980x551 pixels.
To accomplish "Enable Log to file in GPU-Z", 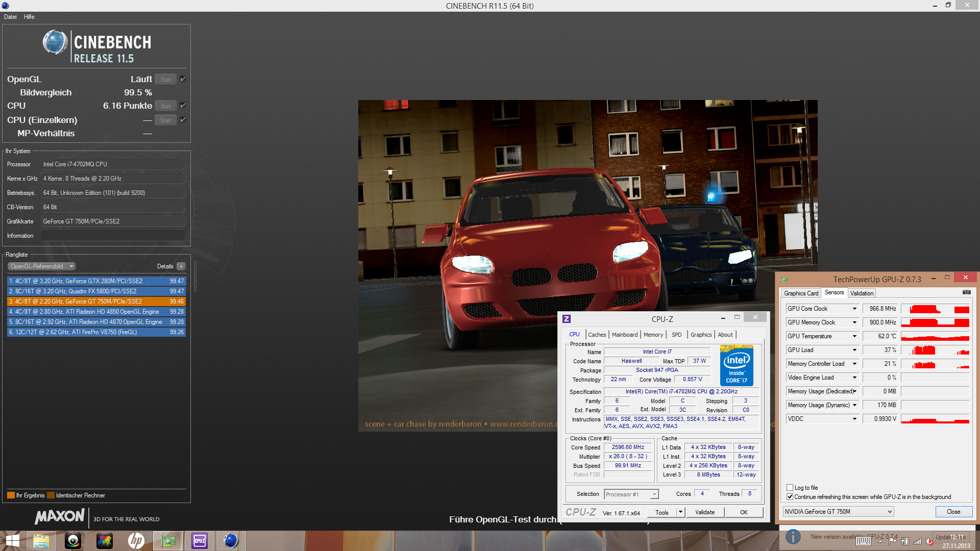I will tap(790, 488).
